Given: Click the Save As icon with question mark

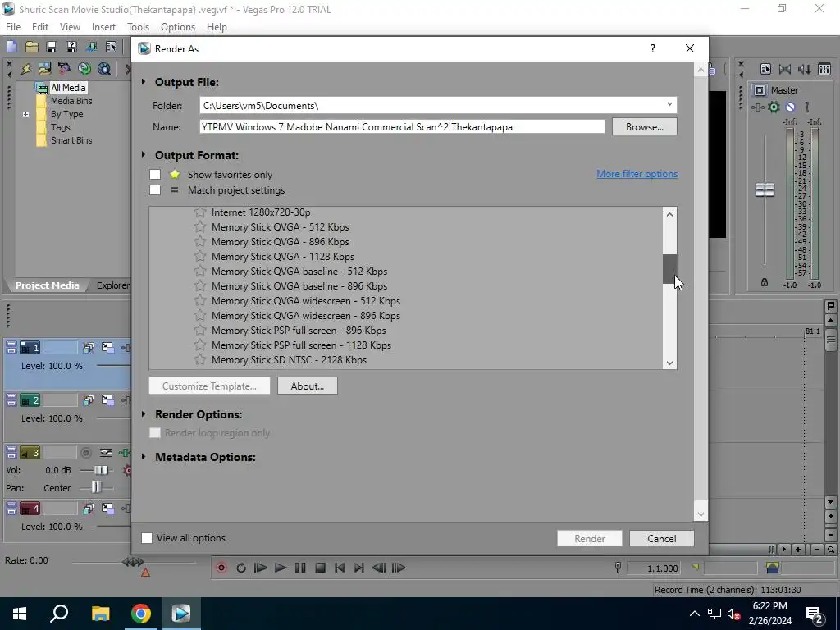Looking at the screenshot, I should click(x=71, y=47).
